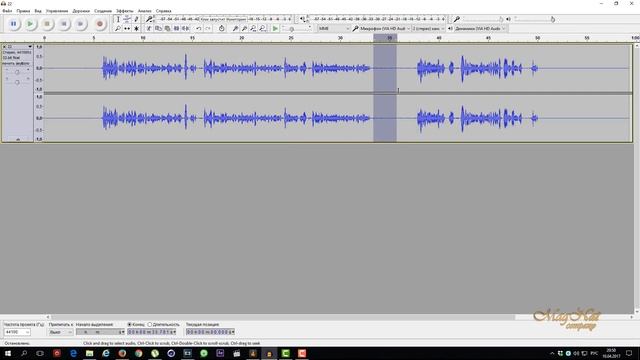Pause playback with the Pause button
The height and width of the screenshot is (360, 640).
(13, 24)
